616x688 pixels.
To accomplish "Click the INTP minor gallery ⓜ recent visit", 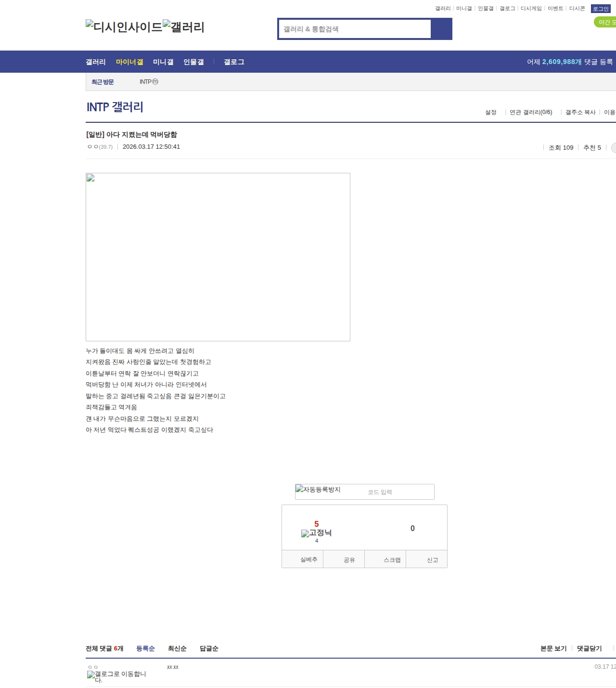I will pyautogui.click(x=148, y=82).
